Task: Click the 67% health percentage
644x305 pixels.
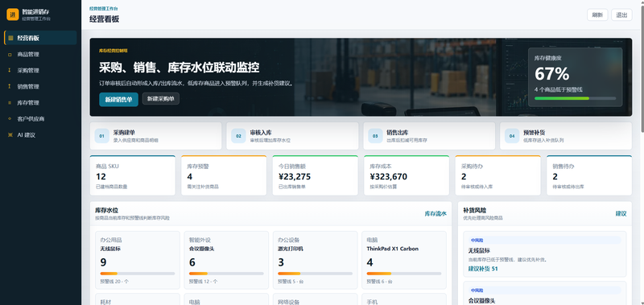Action: (x=551, y=74)
